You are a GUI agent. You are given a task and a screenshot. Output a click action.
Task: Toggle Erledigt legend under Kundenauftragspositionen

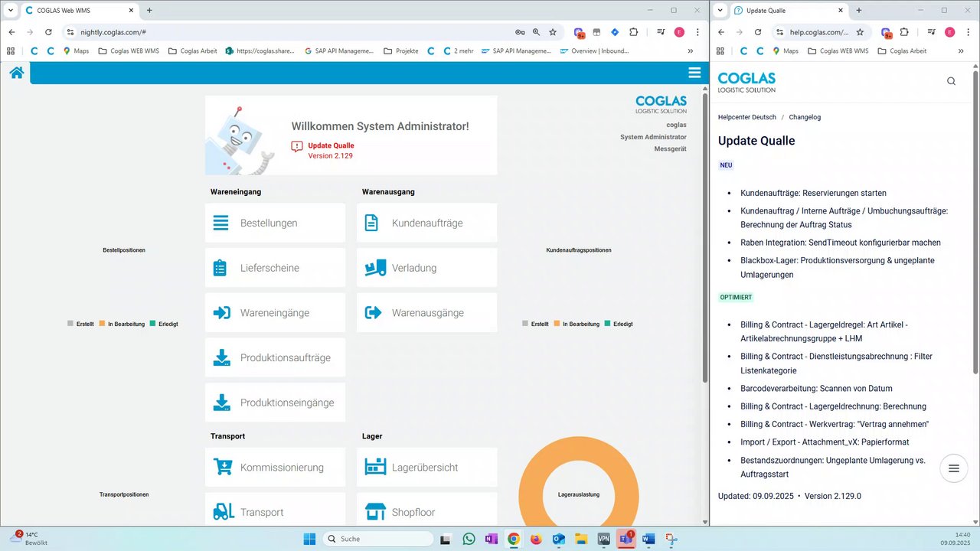click(618, 324)
